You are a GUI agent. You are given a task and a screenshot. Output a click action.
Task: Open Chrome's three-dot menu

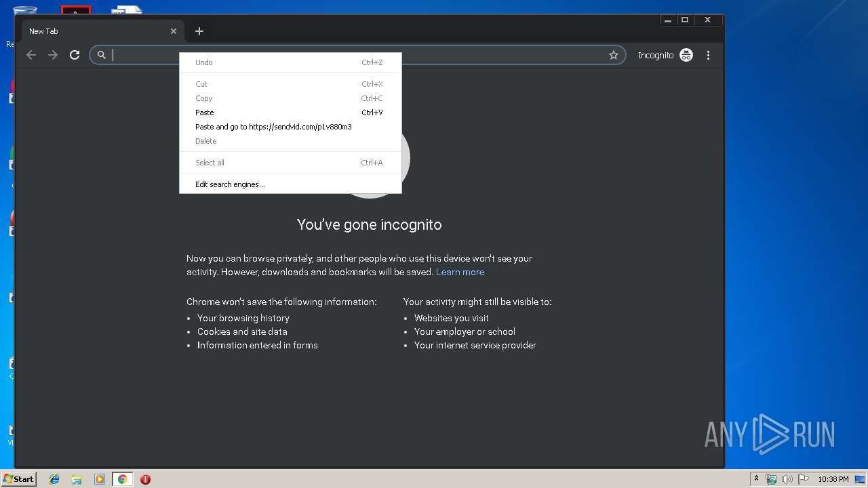[708, 55]
